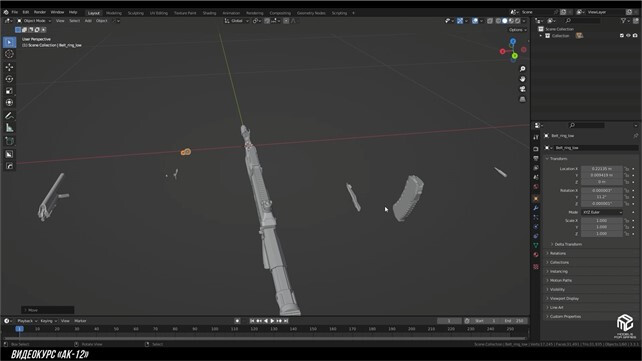The image size is (642, 361).
Task: Toggle Collection visibility eye icon
Action: [x=628, y=36]
